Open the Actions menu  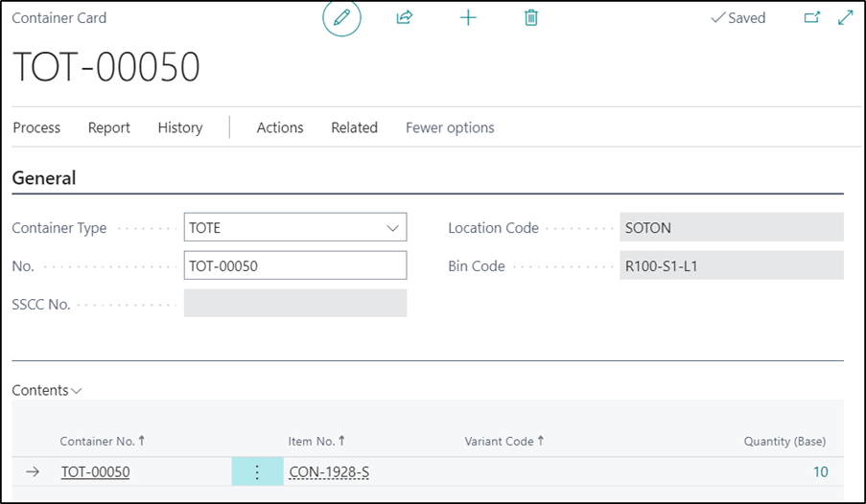click(x=280, y=127)
